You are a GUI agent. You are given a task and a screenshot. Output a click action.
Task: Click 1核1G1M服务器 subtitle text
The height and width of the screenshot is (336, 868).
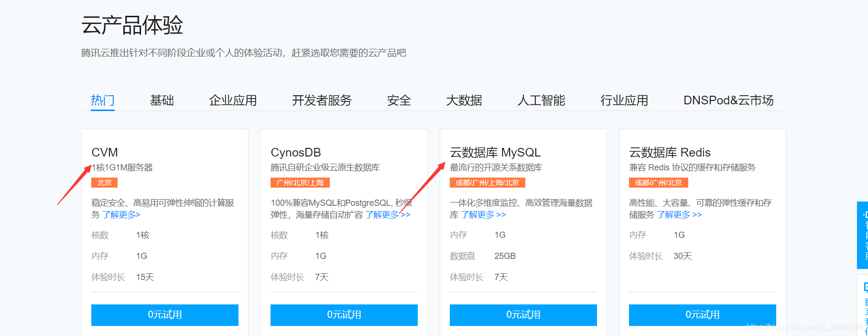(x=122, y=168)
